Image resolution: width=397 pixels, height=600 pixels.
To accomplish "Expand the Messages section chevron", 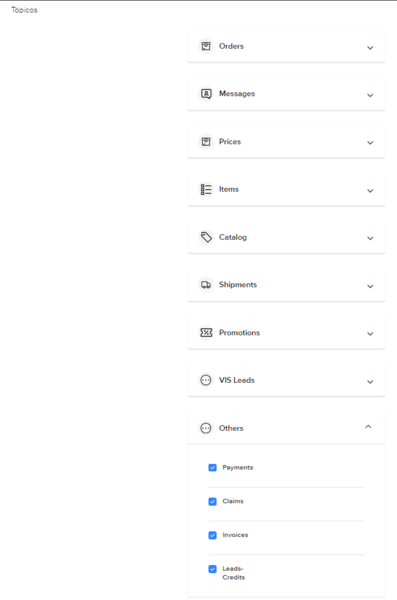I will tap(370, 95).
